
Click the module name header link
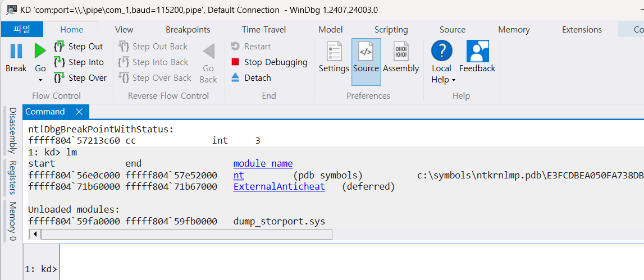[x=263, y=164]
